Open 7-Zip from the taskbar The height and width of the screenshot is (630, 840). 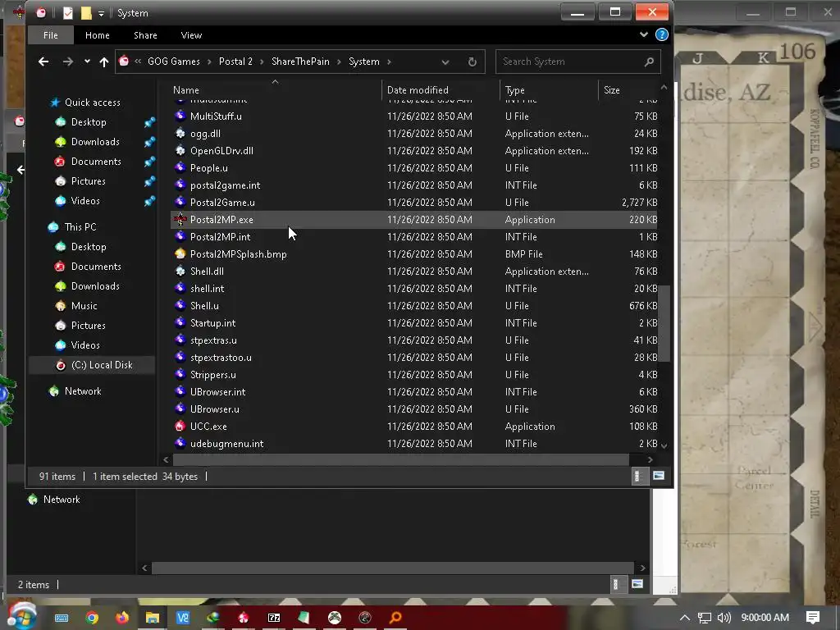pos(274,618)
